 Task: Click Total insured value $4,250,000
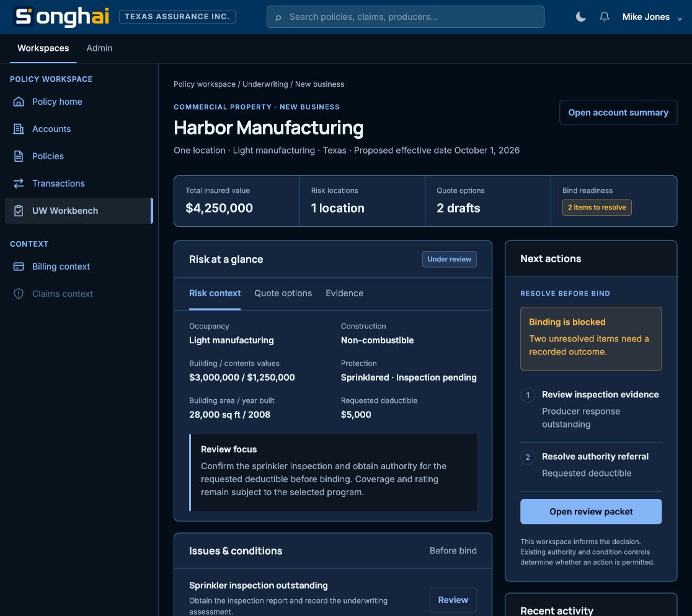tap(219, 208)
